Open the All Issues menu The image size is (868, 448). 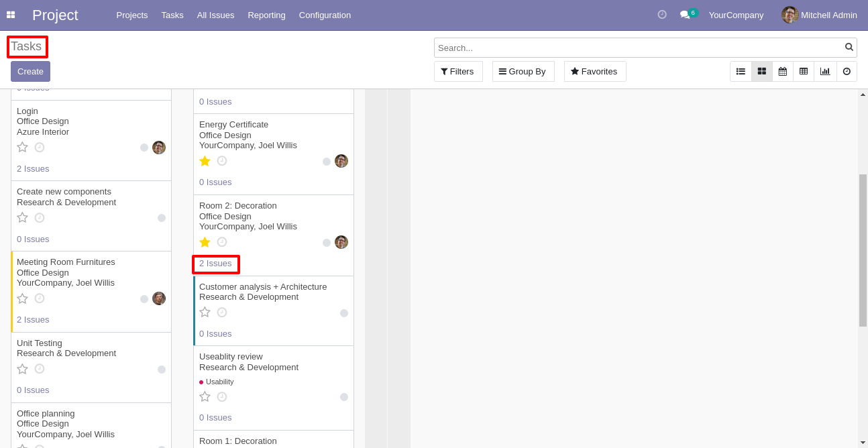coord(215,15)
